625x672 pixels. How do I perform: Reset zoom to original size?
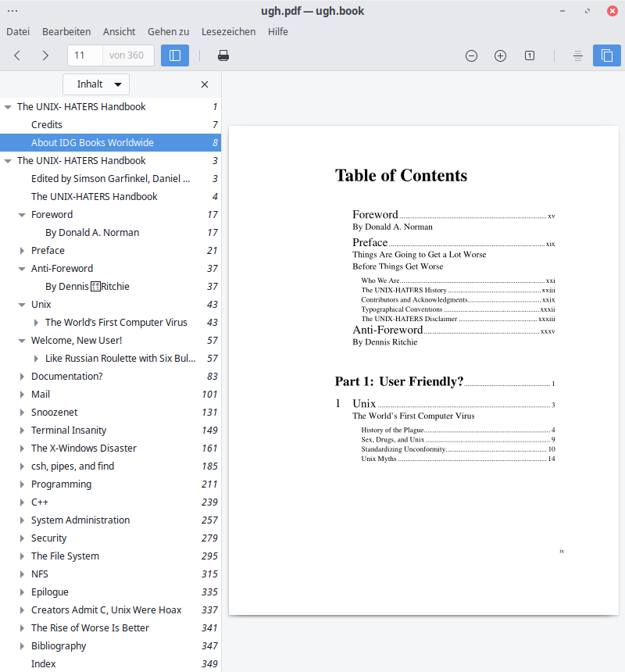[530, 55]
